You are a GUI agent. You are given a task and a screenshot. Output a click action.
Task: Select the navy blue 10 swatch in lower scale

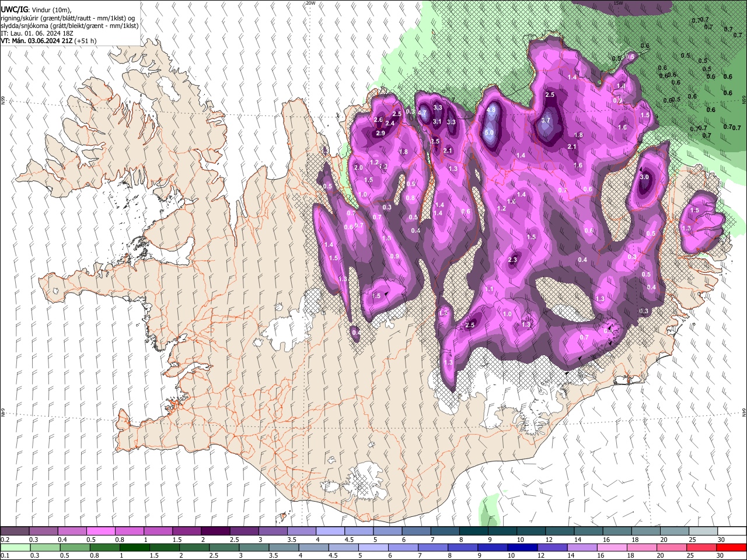point(522,547)
